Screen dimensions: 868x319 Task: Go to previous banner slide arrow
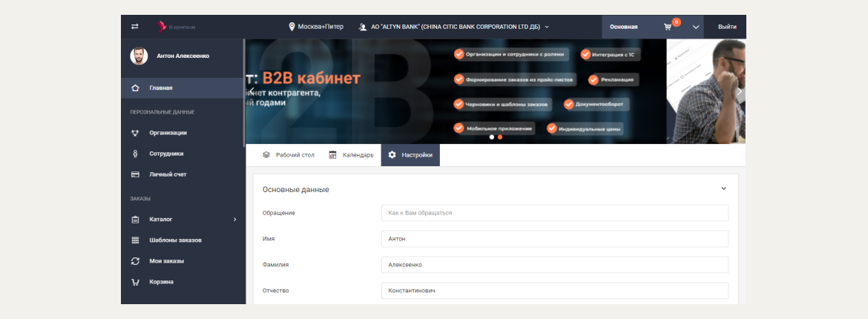(x=251, y=91)
